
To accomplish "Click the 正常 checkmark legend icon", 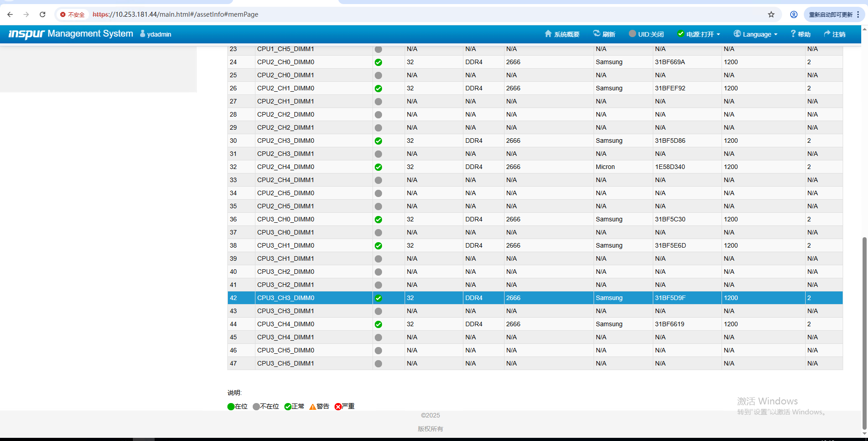I will pos(288,407).
